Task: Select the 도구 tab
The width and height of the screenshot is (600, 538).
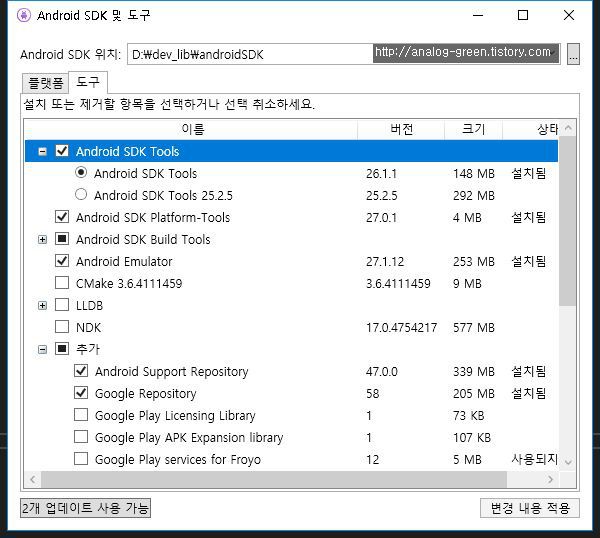Action: [88, 82]
